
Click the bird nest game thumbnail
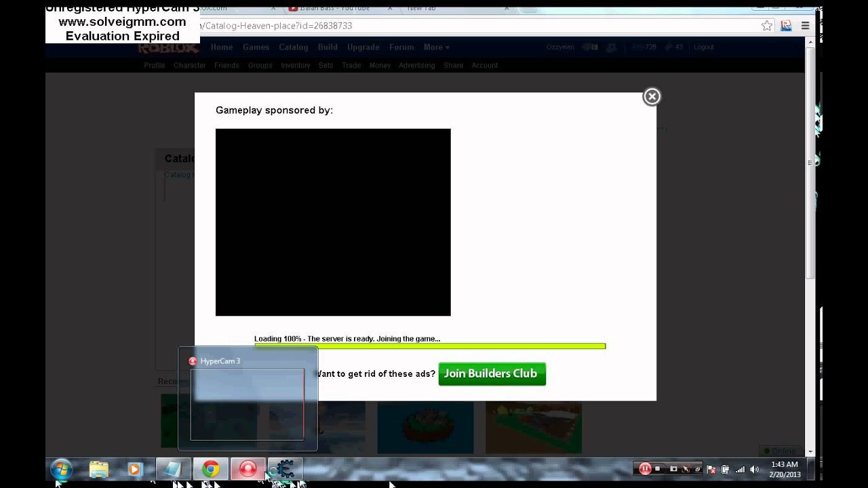[x=425, y=427]
